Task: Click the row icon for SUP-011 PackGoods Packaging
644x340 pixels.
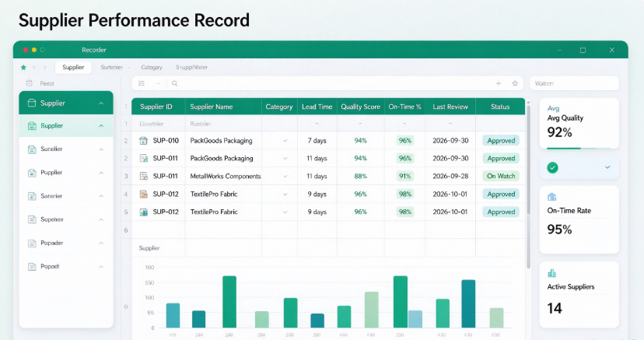Action: point(143,159)
